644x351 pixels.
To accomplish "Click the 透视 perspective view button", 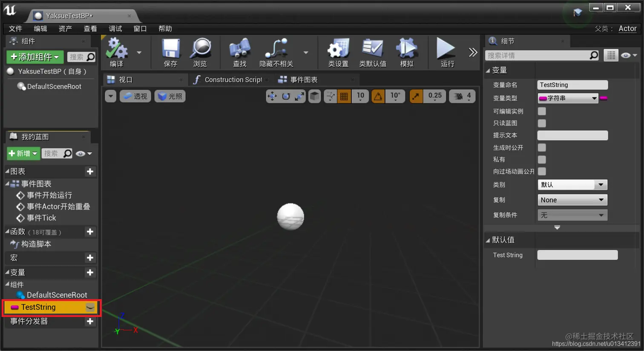I will [x=135, y=96].
